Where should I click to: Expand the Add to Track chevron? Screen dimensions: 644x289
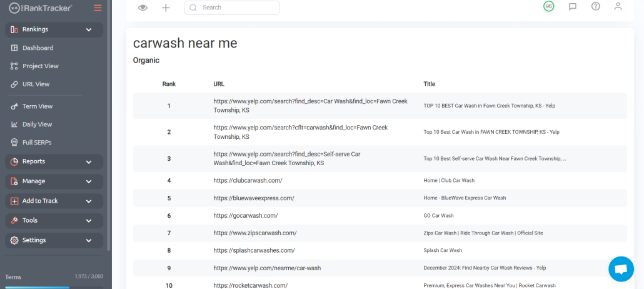pyautogui.click(x=89, y=201)
